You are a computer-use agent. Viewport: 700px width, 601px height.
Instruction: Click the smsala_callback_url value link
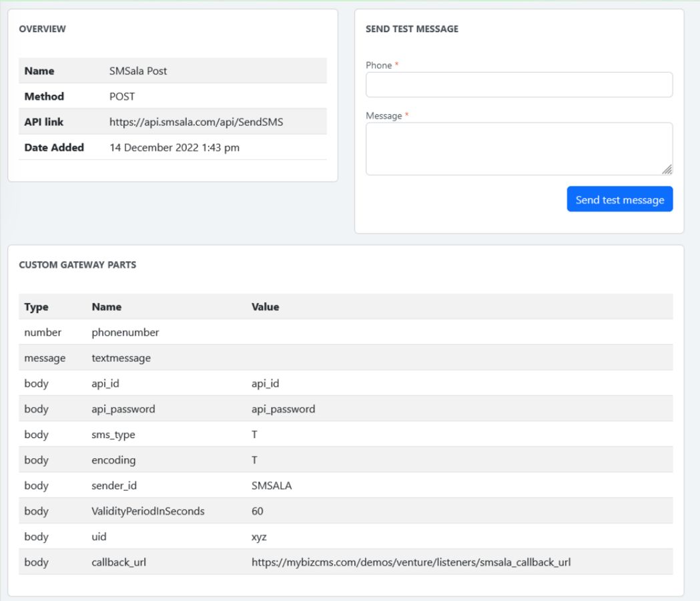pos(410,562)
